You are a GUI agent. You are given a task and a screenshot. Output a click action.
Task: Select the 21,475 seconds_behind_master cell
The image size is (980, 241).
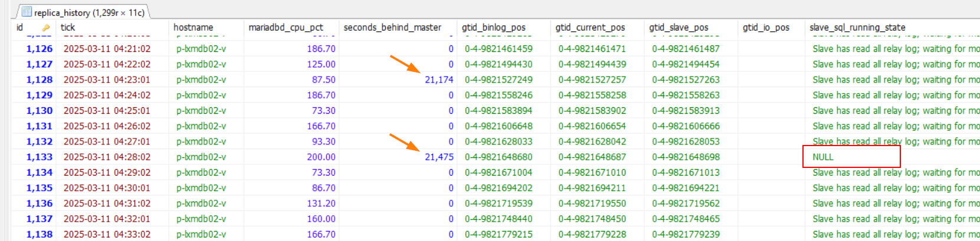coord(439,157)
